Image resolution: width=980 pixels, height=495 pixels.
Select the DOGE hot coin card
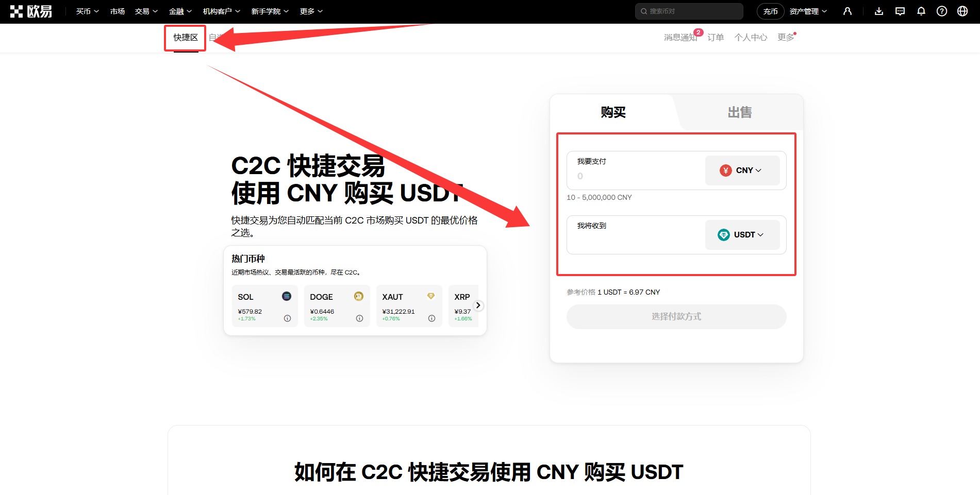[x=337, y=305]
